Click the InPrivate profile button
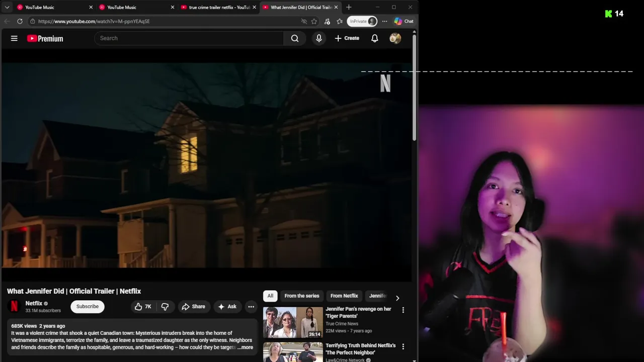This screenshot has height=362, width=644. pyautogui.click(x=362, y=21)
